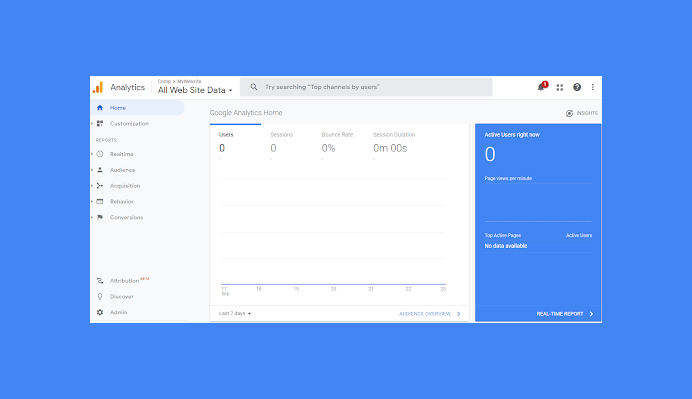The image size is (692, 399).
Task: Open the Insights panel button
Action: tap(582, 113)
